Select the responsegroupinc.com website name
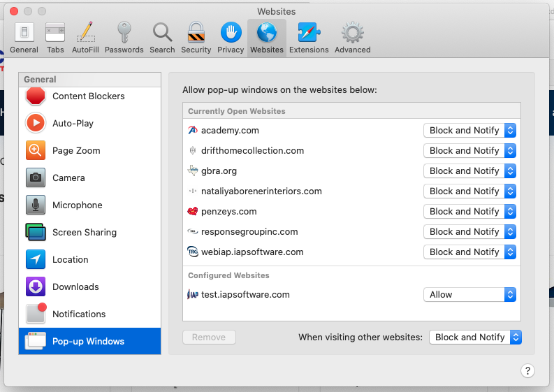Screen dimensions: 554x392 click(249, 231)
